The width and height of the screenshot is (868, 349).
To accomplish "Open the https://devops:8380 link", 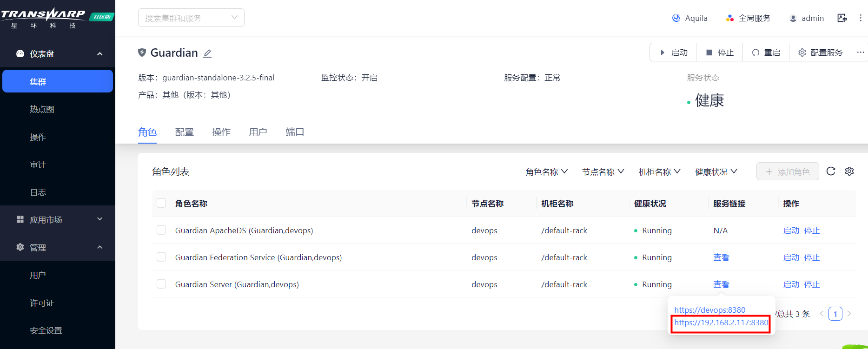I will 710,310.
